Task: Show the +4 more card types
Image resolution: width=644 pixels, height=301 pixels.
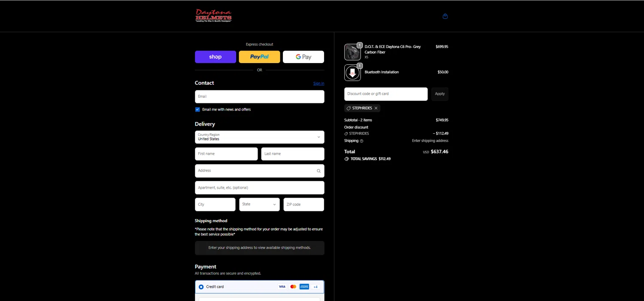Action: click(x=316, y=287)
